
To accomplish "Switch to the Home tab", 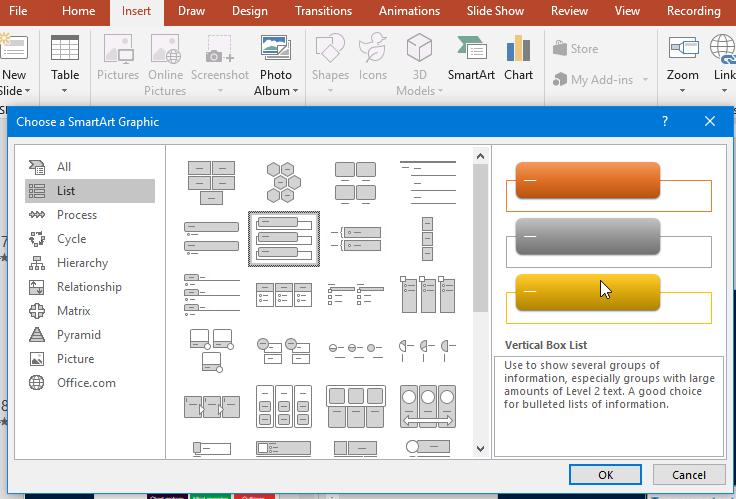I will (78, 11).
